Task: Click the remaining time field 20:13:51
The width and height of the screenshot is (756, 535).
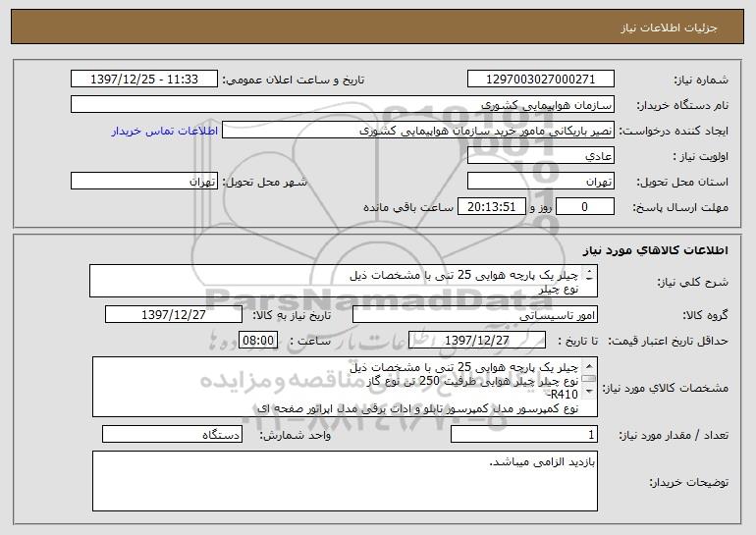Action: (x=491, y=207)
